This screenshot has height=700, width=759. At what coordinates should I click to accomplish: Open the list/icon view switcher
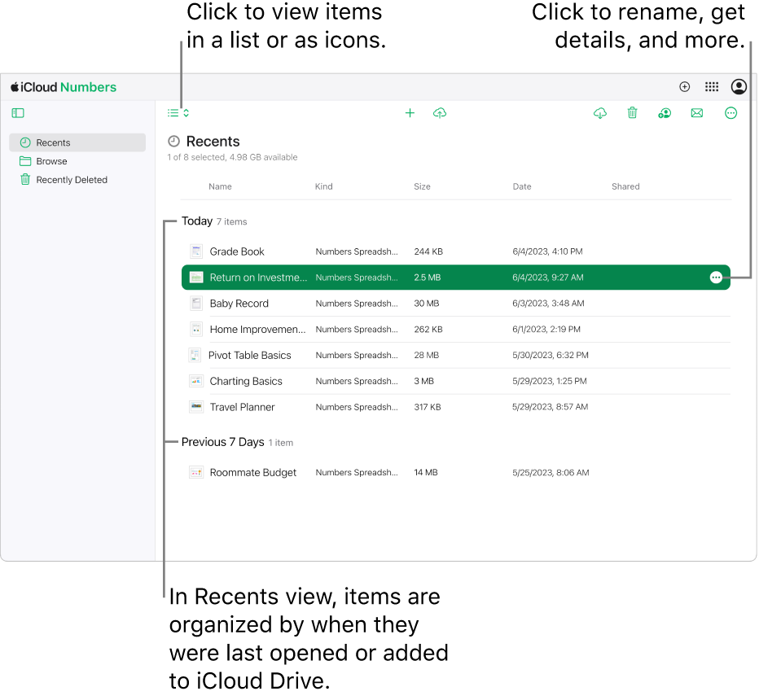point(178,113)
